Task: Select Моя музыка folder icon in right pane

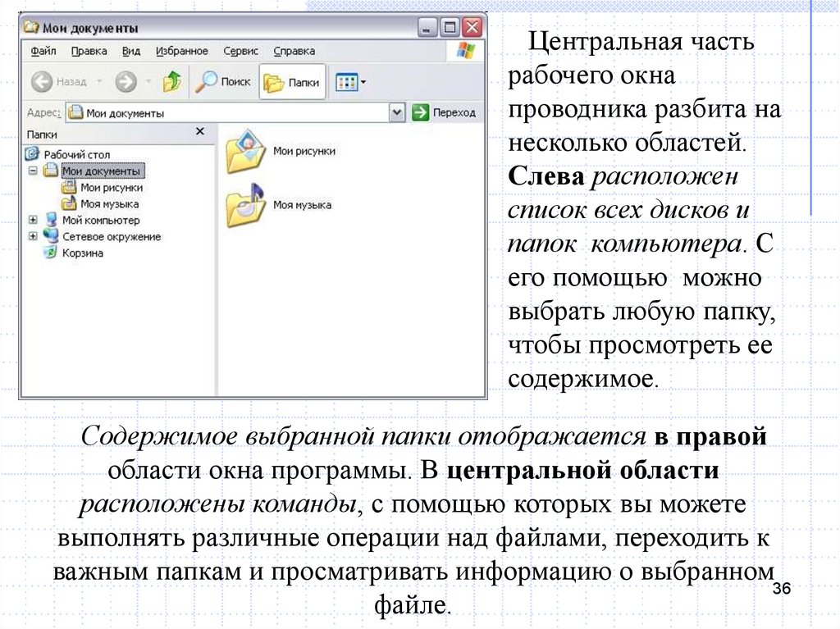Action: [245, 205]
